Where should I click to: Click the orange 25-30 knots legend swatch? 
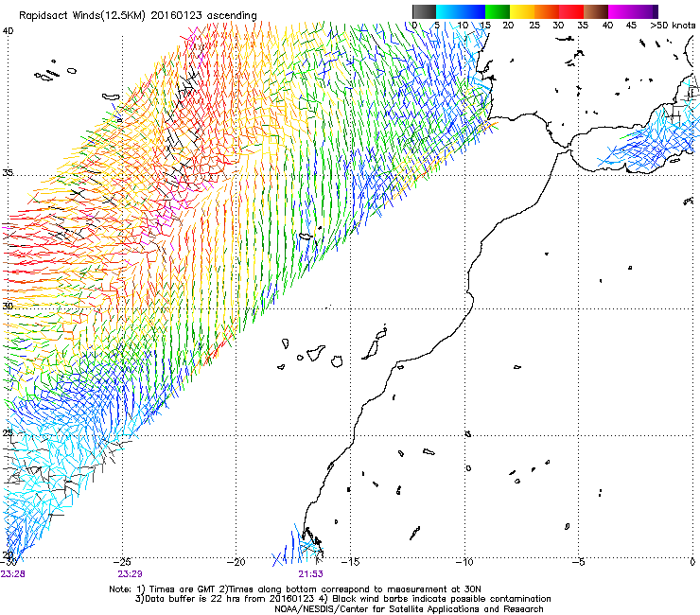547,11
